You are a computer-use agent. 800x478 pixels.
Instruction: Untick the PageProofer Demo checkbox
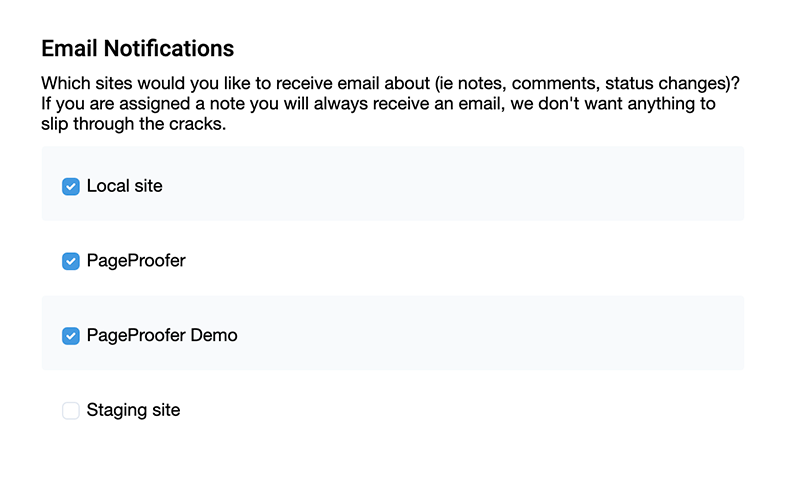coord(71,336)
